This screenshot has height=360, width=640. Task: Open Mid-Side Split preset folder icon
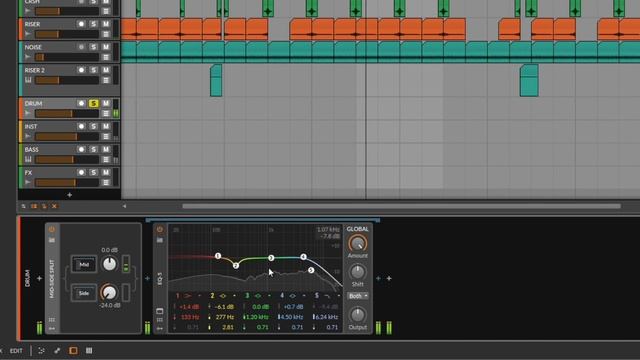coord(51,240)
